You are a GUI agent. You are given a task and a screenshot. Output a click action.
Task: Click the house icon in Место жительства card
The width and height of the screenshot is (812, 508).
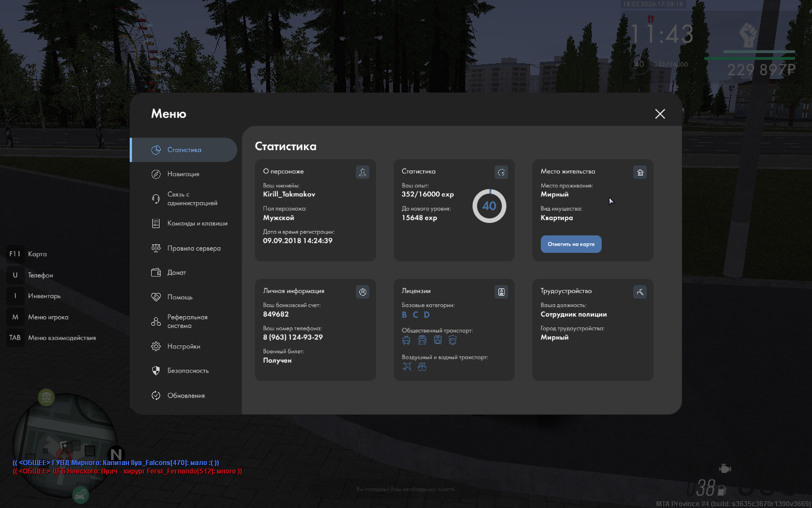click(x=639, y=172)
